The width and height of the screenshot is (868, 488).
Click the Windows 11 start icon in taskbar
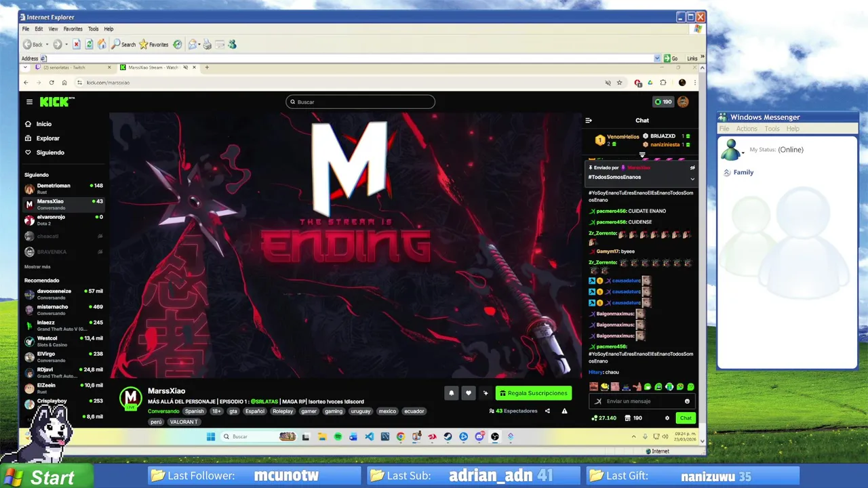(211, 436)
